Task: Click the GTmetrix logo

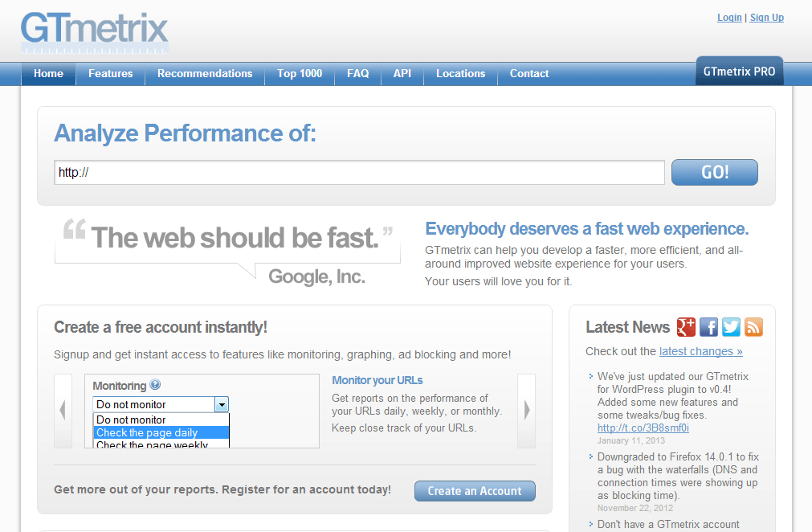Action: [x=95, y=32]
